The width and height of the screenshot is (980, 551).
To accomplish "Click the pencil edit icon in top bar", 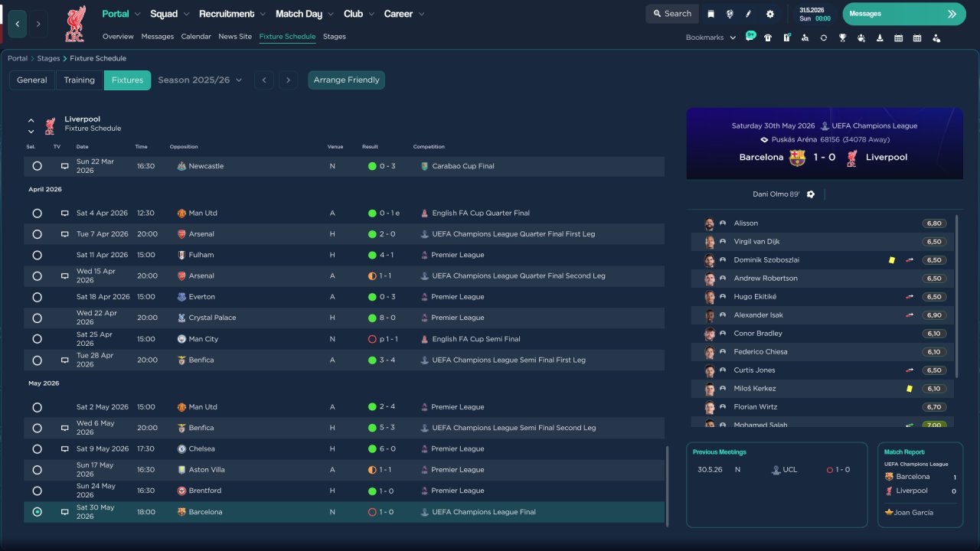I will (x=749, y=14).
